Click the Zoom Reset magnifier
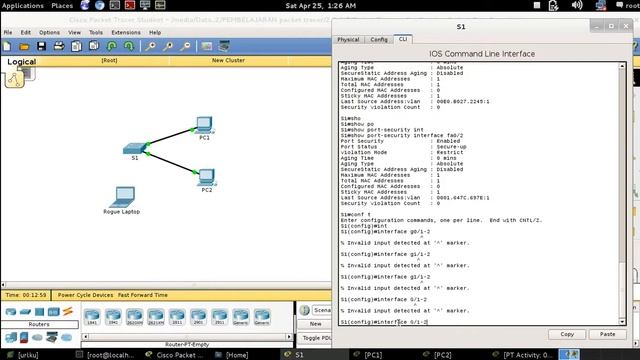Image resolution: width=640 pixels, height=360 pixels. (168, 47)
